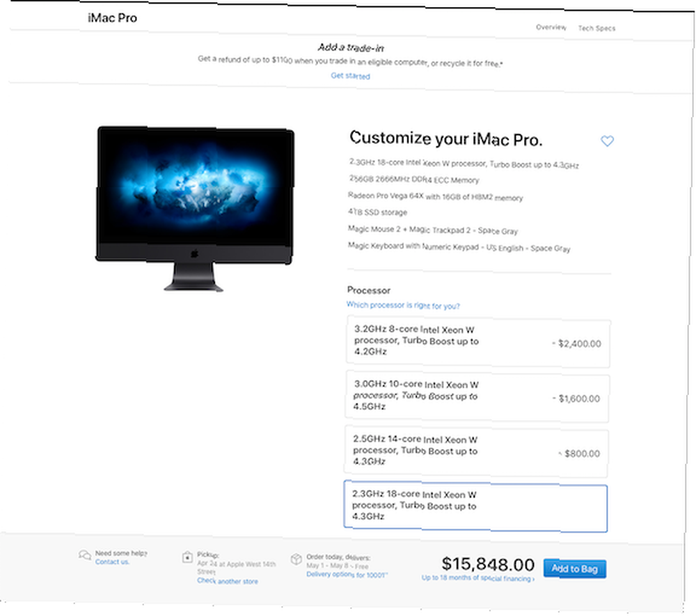Select the 2.3GHz 18-core processor option
Screen dimensions: 696x616
(x=475, y=506)
